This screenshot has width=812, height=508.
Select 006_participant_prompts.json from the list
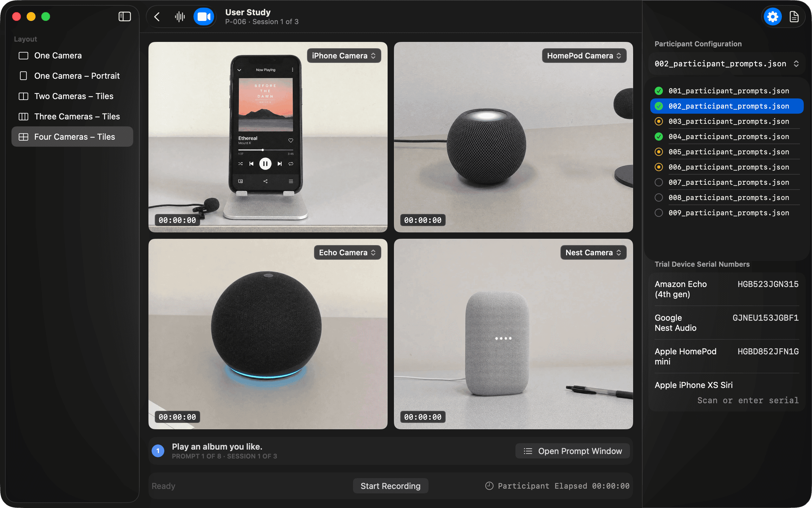[727, 167]
